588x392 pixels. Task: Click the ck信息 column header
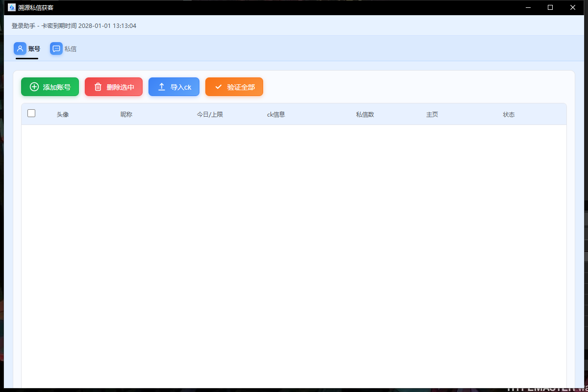click(x=276, y=115)
